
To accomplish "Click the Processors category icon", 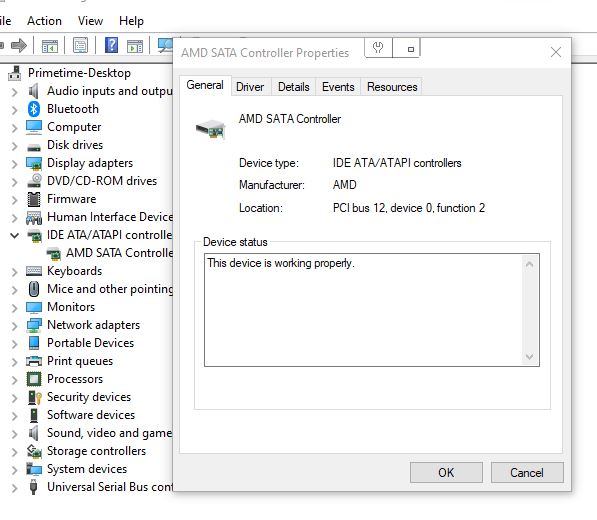I will [x=34, y=379].
